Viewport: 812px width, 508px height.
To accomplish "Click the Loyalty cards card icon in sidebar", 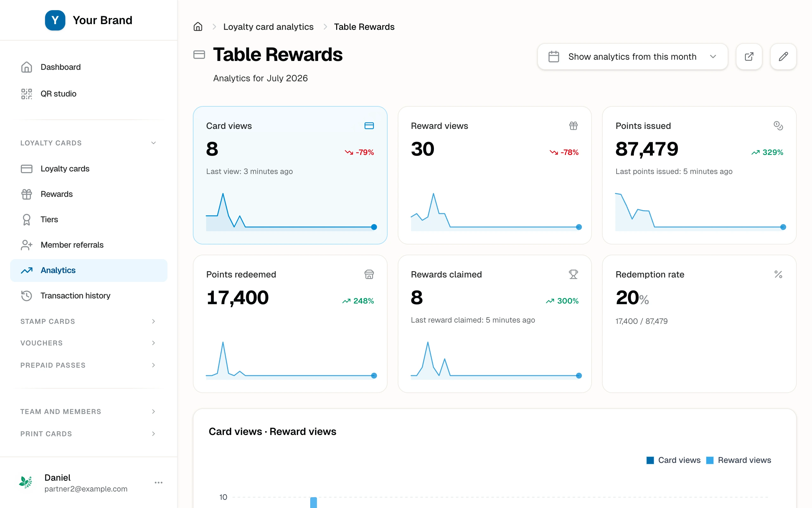I will click(x=27, y=169).
